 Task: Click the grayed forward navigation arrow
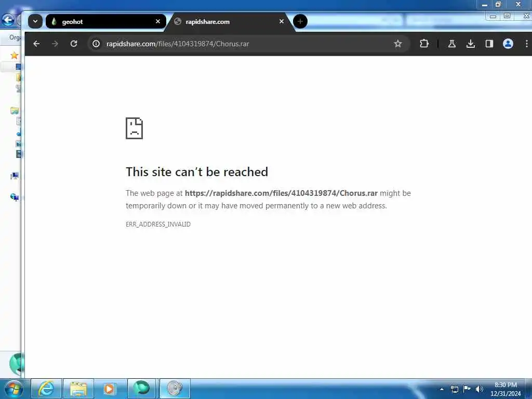[55, 44]
